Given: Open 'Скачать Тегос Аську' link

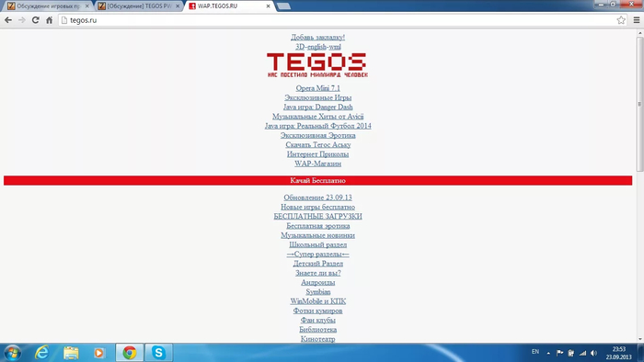Looking at the screenshot, I should coord(318,145).
